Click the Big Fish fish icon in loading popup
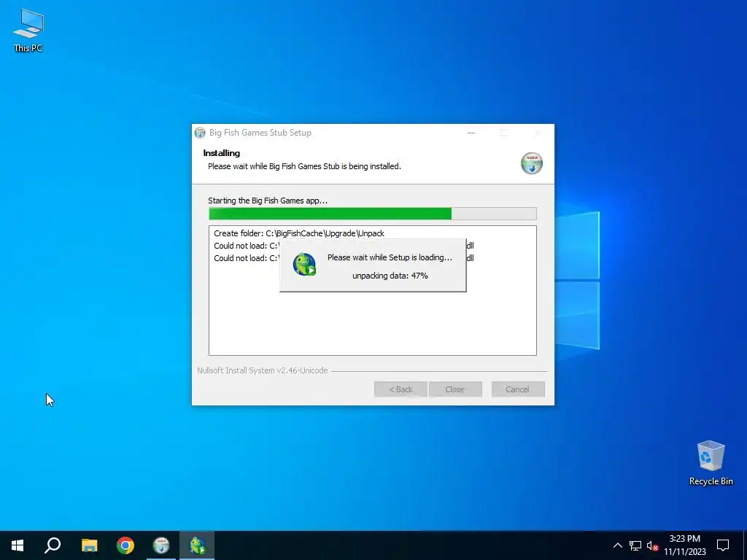The width and height of the screenshot is (747, 560). [304, 265]
